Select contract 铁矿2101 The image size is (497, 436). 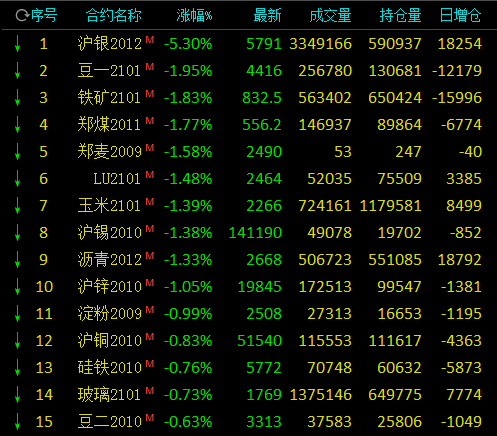tap(109, 98)
